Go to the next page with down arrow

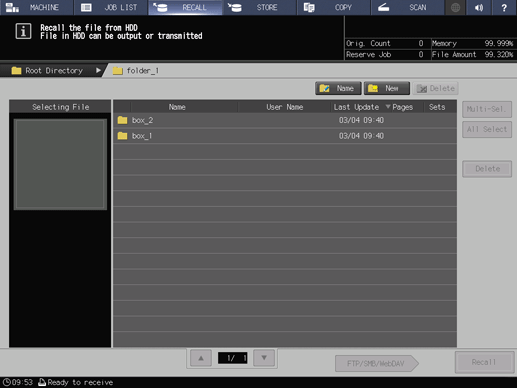pos(264,358)
